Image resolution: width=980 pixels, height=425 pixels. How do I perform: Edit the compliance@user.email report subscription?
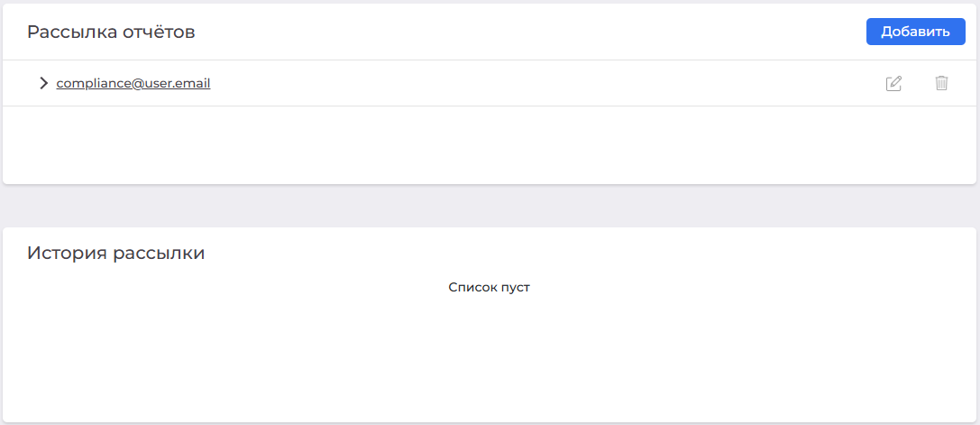[893, 83]
